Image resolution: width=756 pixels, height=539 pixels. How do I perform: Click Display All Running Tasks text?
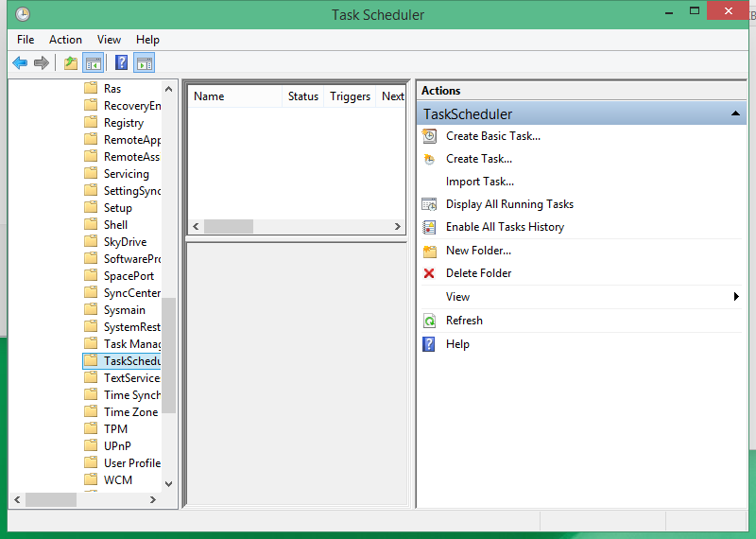509,204
